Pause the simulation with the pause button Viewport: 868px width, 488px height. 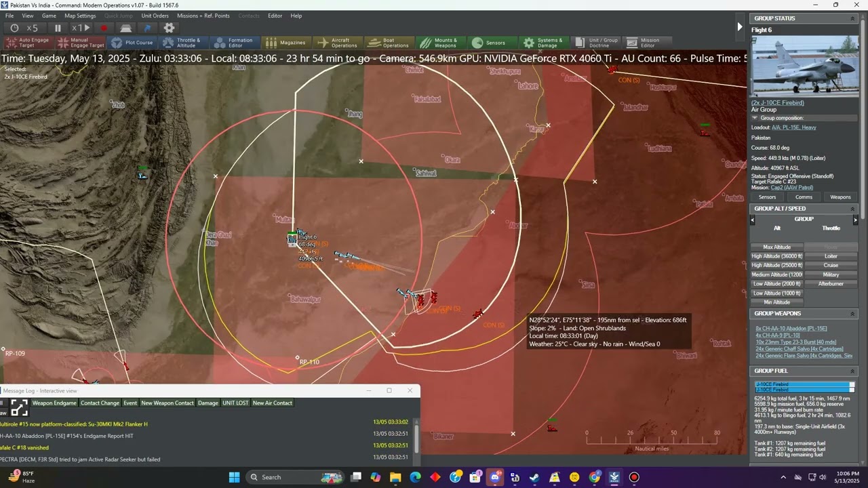[x=58, y=28]
